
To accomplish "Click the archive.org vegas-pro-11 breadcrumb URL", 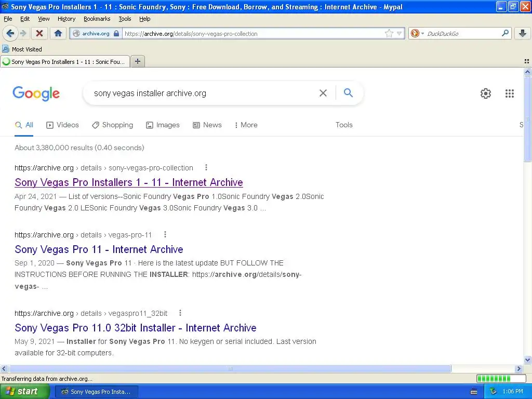I will pos(83,235).
